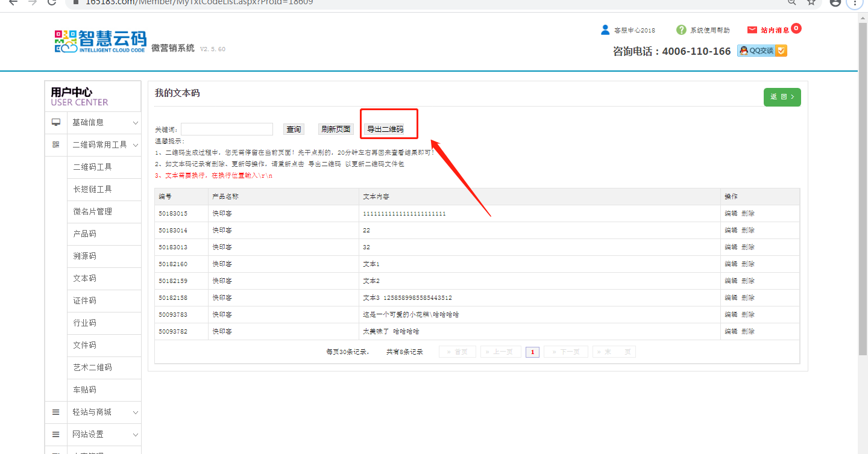Click the 刷新页面 button
Screen dimensions: 868x454
(x=336, y=129)
